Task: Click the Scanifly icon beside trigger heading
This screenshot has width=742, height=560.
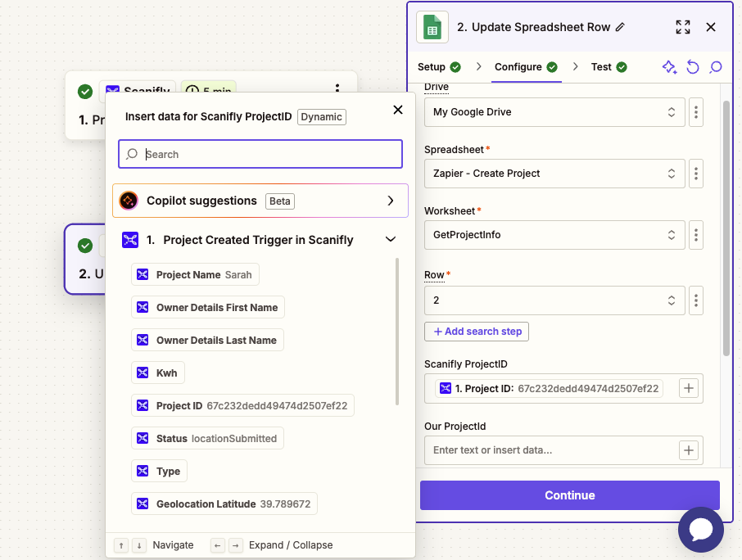Action: [130, 240]
